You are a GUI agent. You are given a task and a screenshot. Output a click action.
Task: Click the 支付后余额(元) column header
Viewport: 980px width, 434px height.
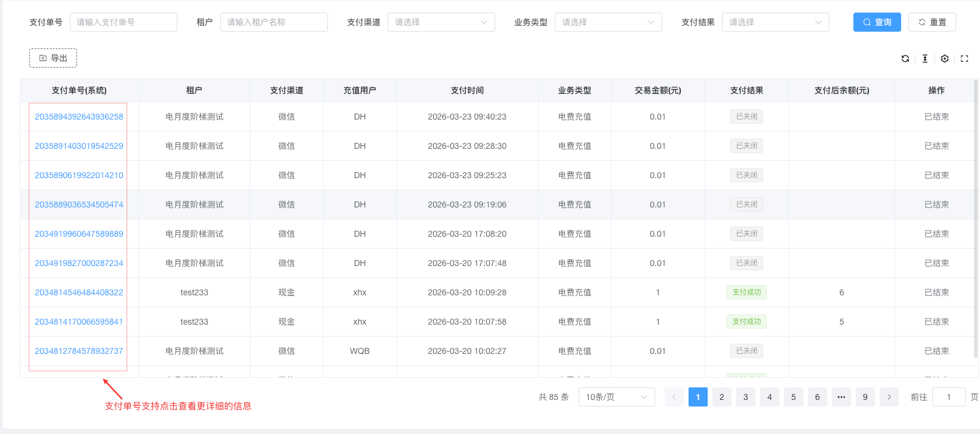[842, 90]
